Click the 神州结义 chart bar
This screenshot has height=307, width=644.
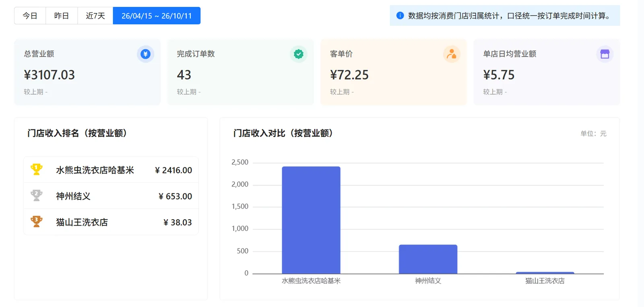428,259
